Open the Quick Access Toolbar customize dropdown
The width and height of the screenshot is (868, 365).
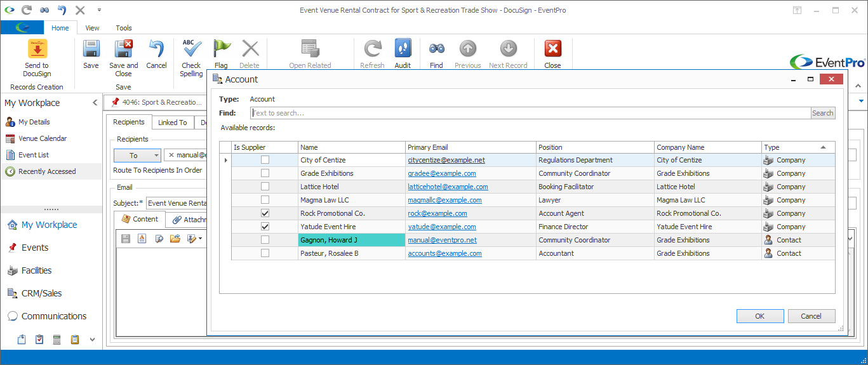(x=99, y=10)
